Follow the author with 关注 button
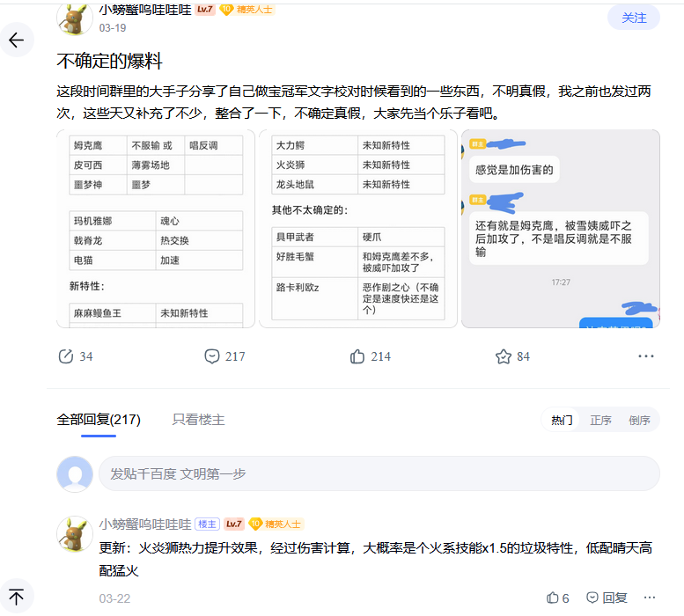Screen dimensions: 684x616 click(x=634, y=18)
